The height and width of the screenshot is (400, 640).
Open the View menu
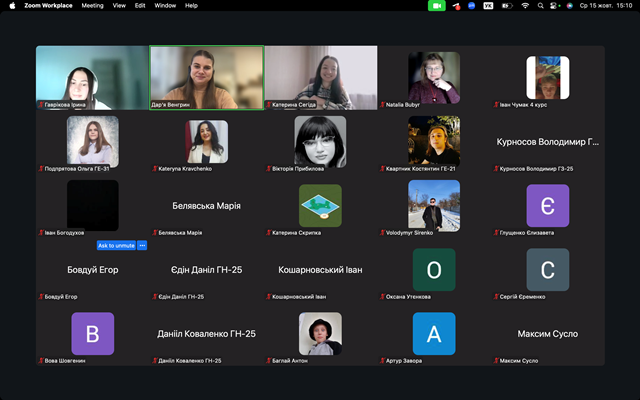[x=119, y=5]
